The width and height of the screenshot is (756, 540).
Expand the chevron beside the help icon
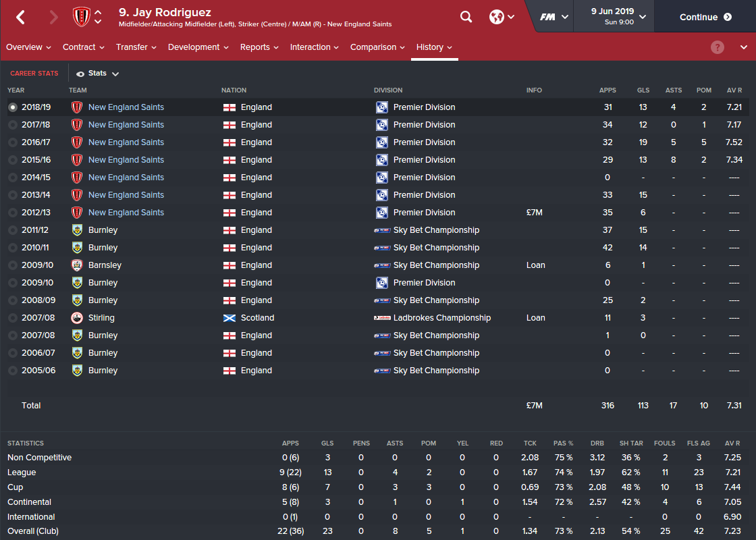point(743,47)
